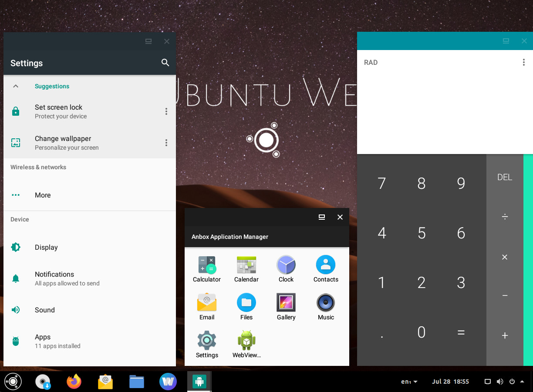Open options for Change wallpaper suggestion
Viewport: 533px width, 392px height.
166,143
